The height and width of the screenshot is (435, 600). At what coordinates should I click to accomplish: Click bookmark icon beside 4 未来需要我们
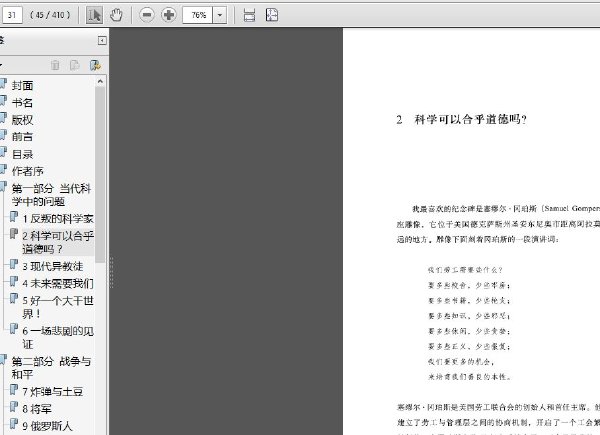point(14,281)
